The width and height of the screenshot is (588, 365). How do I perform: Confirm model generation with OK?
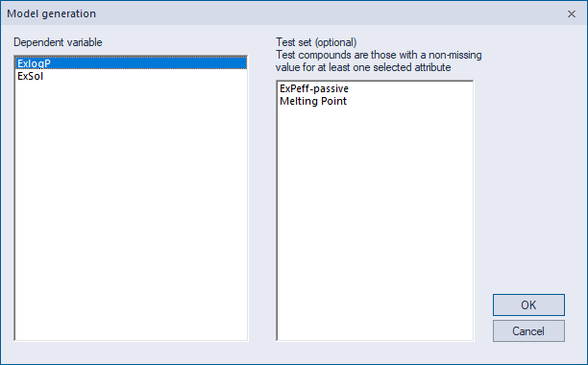click(x=528, y=305)
